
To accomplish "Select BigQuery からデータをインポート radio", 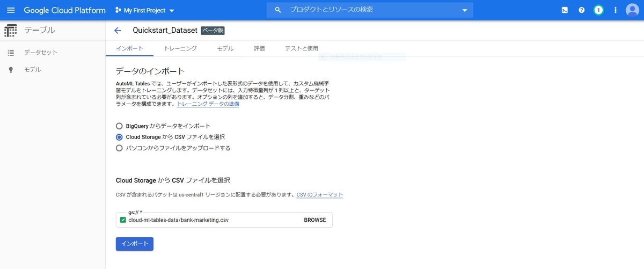I will pos(120,126).
